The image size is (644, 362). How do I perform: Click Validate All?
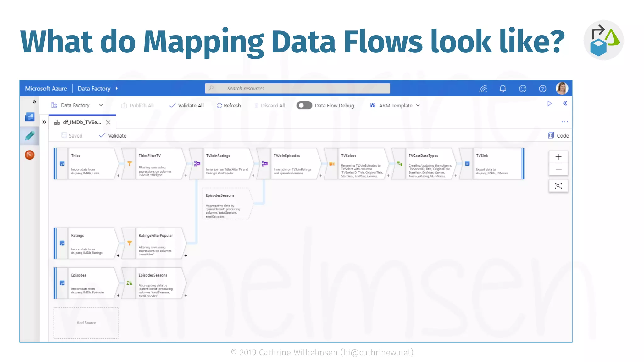point(186,106)
